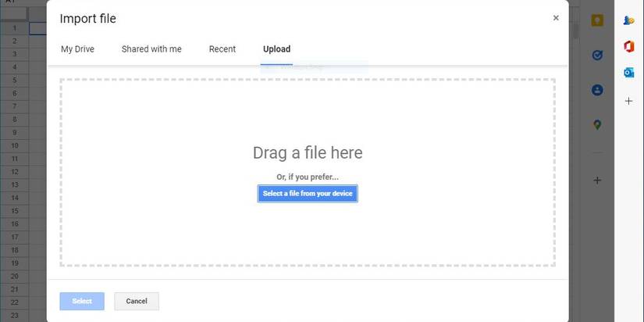Select the Upload tab
The height and width of the screenshot is (322, 644).
tap(277, 49)
